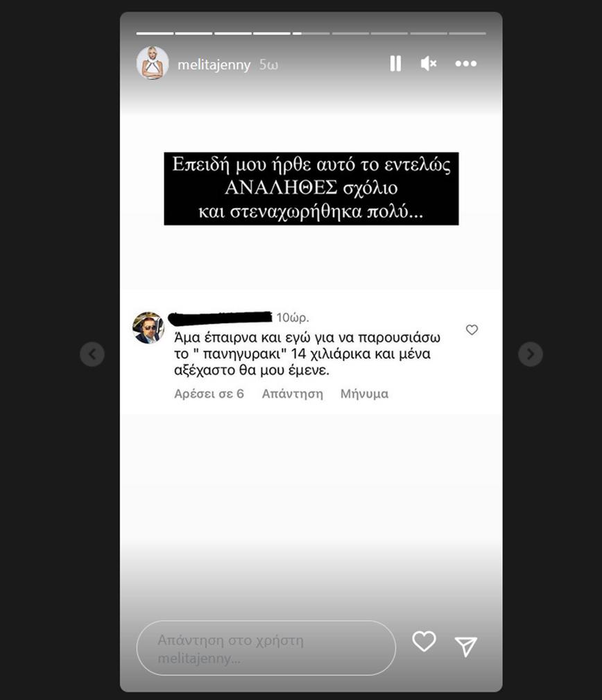Unmute the story audio
The width and height of the screenshot is (602, 700).
coord(429,63)
